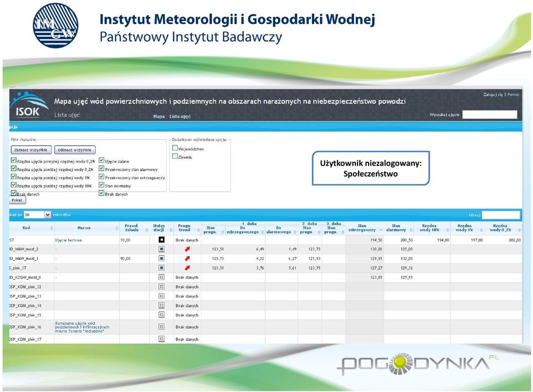Image resolution: width=533 pixels, height=392 pixels.
Task: Click the red trend arrow for S_zlok_17
Action: pos(187,268)
